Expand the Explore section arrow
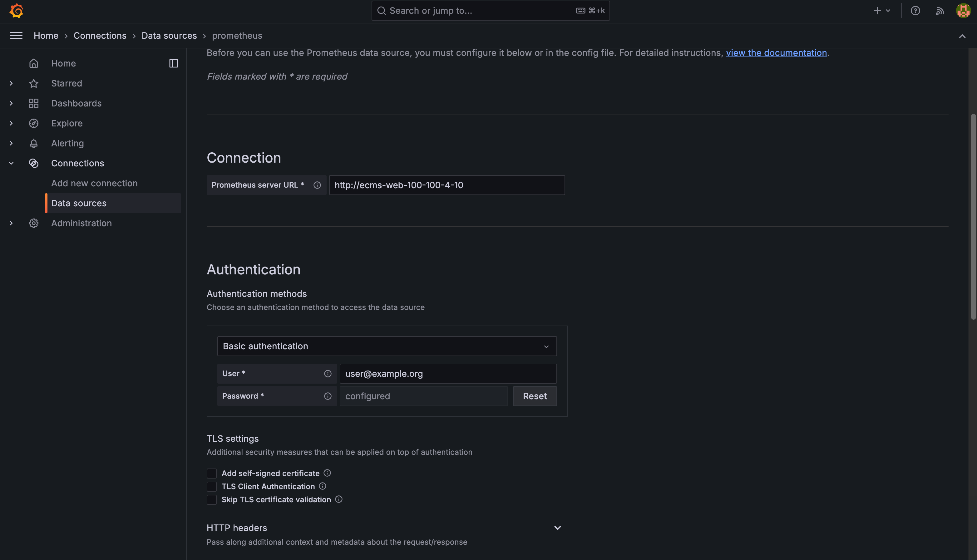977x560 pixels. coord(11,124)
